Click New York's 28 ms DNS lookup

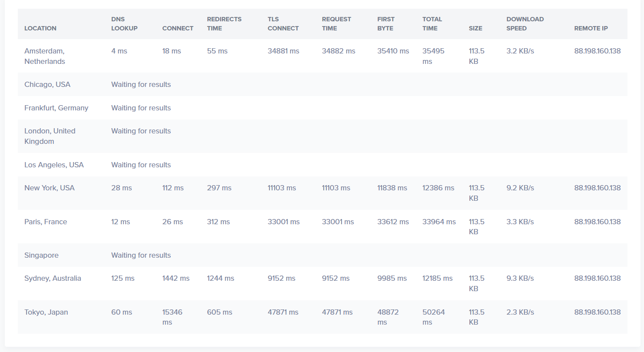[122, 188]
